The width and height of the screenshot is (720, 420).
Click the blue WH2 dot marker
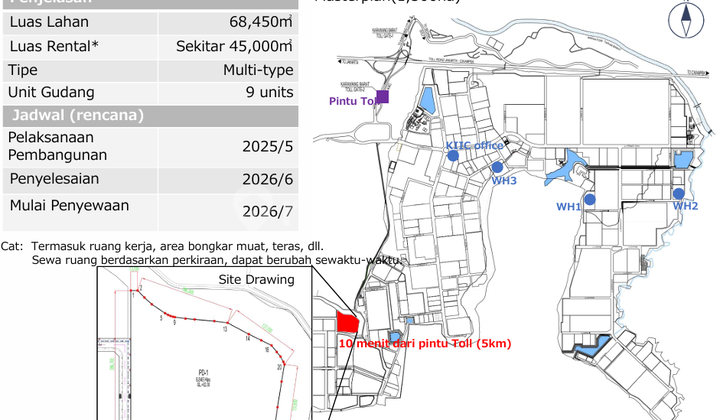pyautogui.click(x=679, y=193)
